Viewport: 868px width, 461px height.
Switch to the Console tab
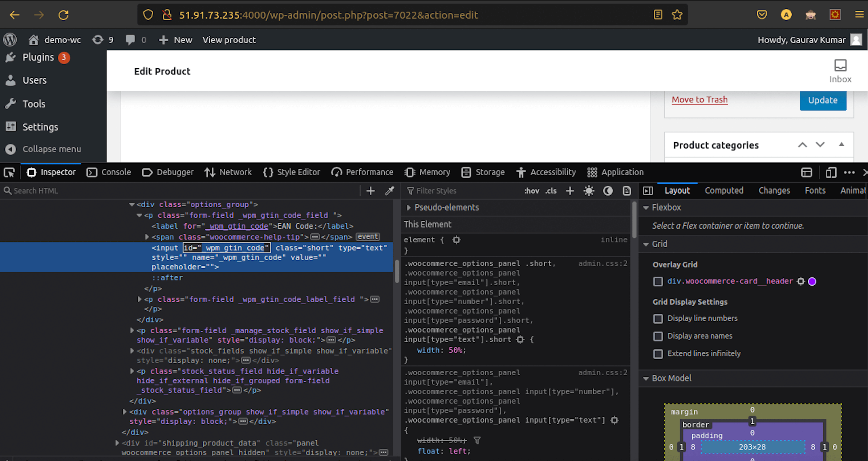click(x=109, y=172)
